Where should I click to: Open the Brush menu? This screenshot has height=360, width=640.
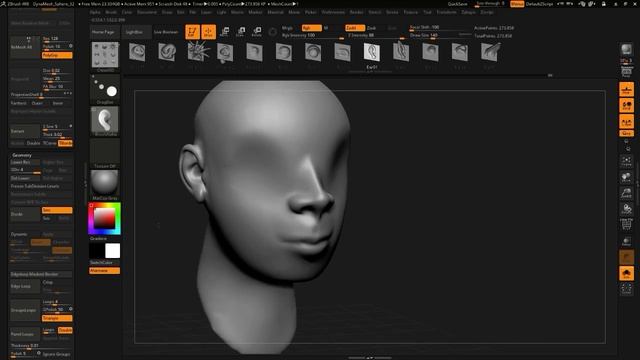tap(111, 12)
